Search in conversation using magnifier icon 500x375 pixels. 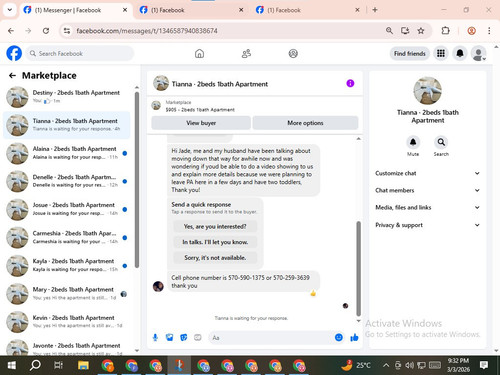[x=441, y=142]
